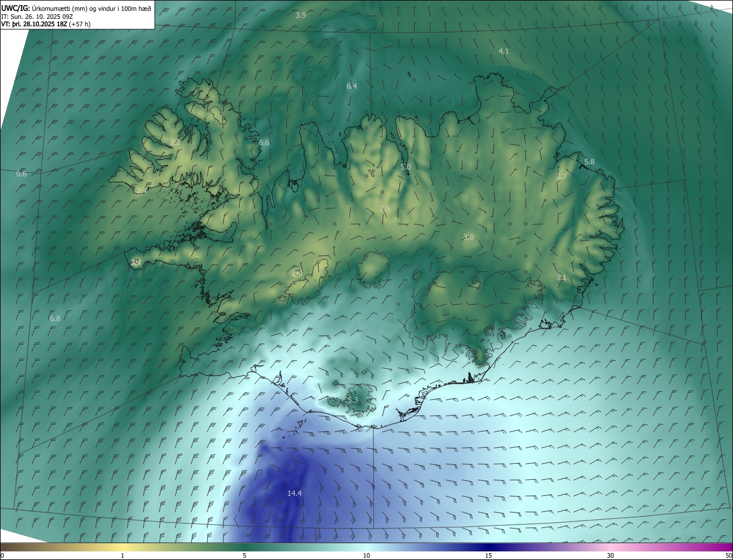The height and width of the screenshot is (560, 733).
Task: Click the 2.5 value label on the map
Action: click(x=385, y=209)
